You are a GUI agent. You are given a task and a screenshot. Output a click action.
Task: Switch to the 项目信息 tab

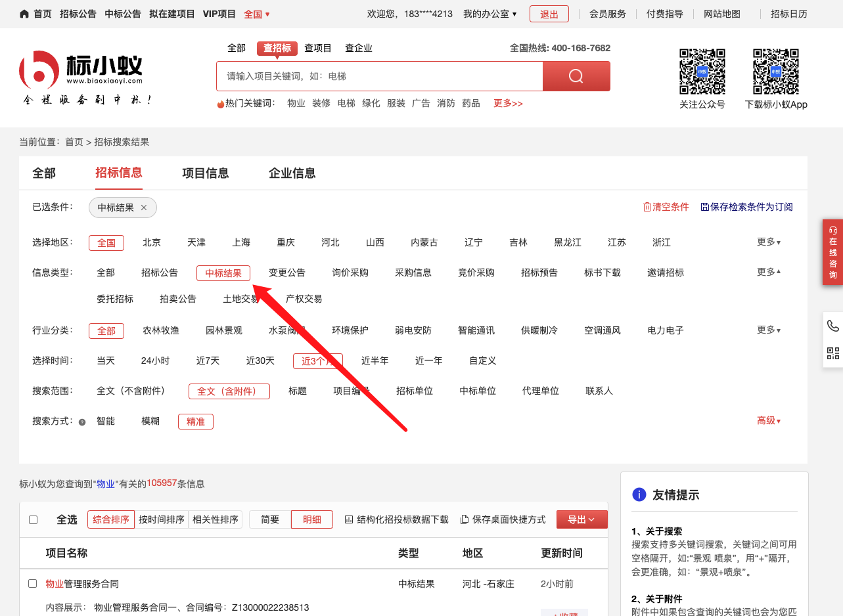tap(206, 173)
